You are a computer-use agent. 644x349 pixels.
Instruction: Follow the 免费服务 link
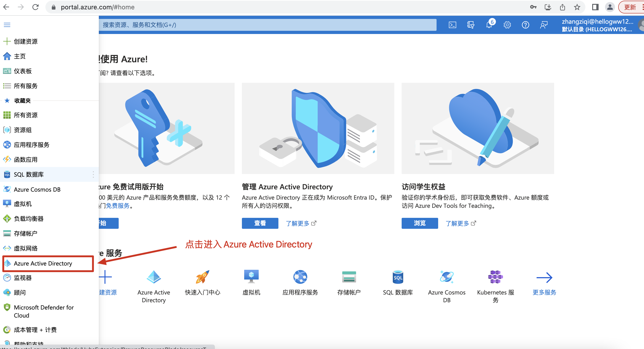[x=118, y=206]
